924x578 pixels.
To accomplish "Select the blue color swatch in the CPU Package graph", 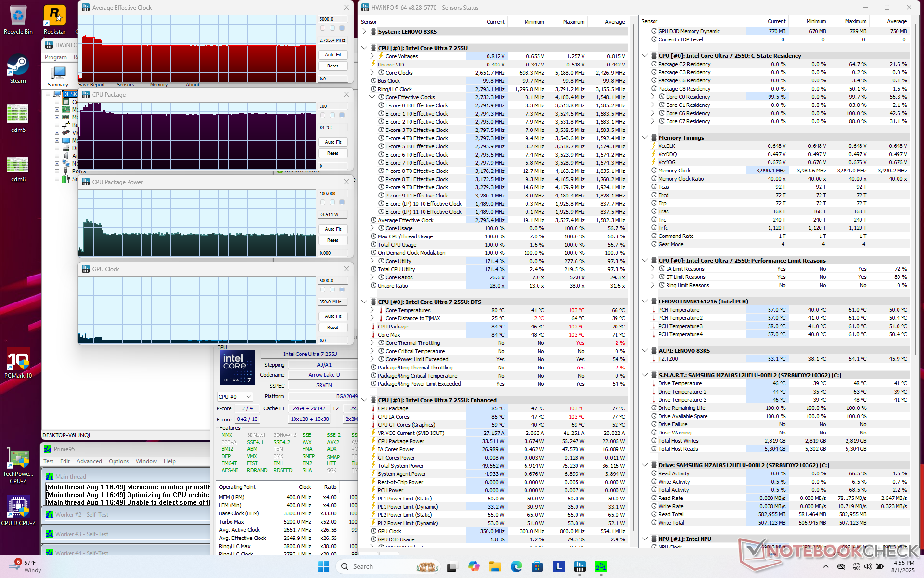I will pyautogui.click(x=342, y=116).
